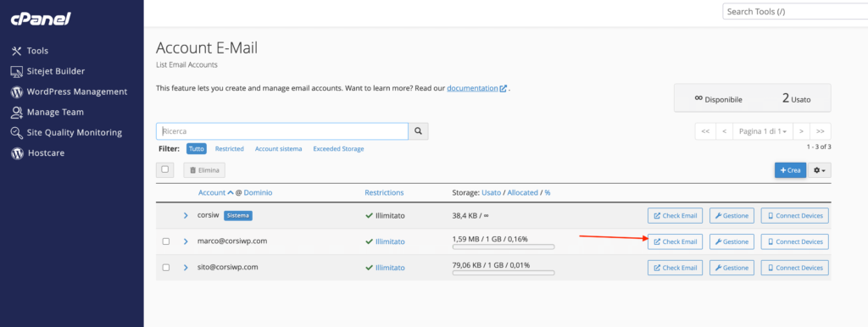This screenshot has width=868, height=327.
Task: Open Sitejet Builder in sidebar
Action: (x=48, y=71)
